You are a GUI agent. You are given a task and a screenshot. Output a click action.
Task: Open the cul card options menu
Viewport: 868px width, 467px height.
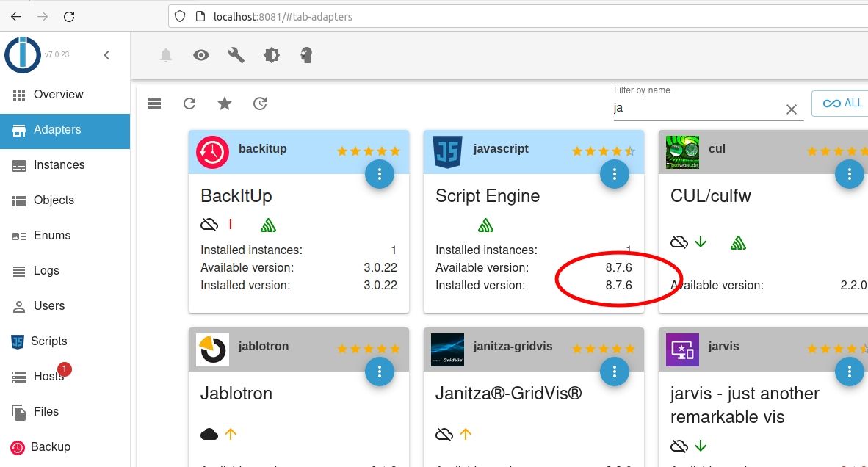849,174
